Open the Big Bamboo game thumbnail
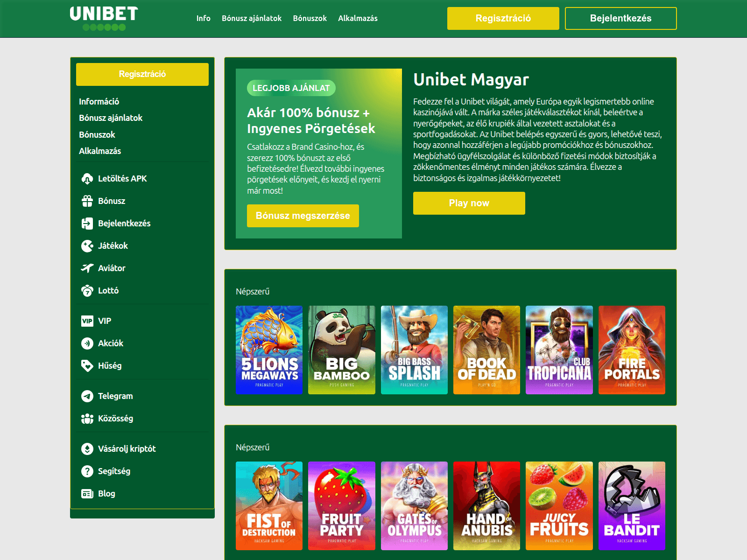 pos(342,350)
